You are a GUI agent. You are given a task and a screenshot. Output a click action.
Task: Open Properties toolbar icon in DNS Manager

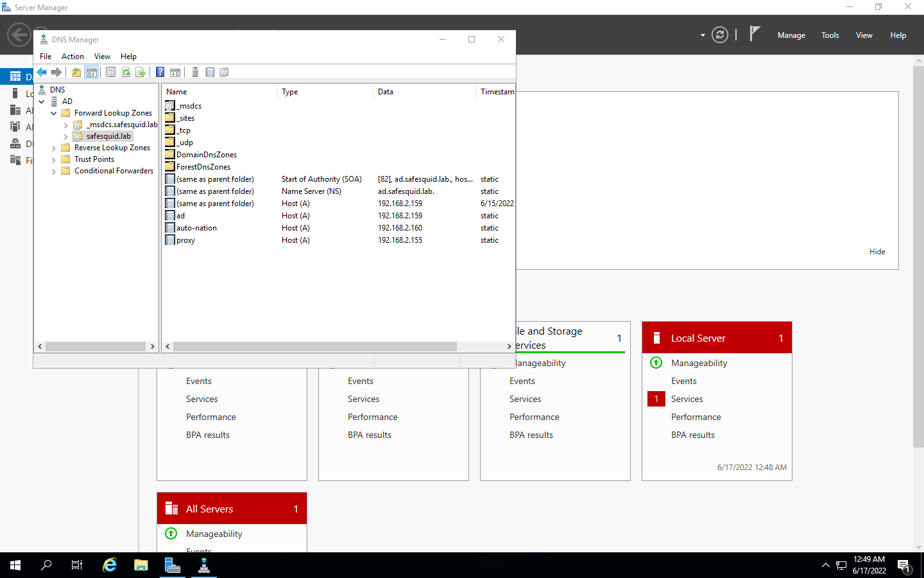[110, 73]
